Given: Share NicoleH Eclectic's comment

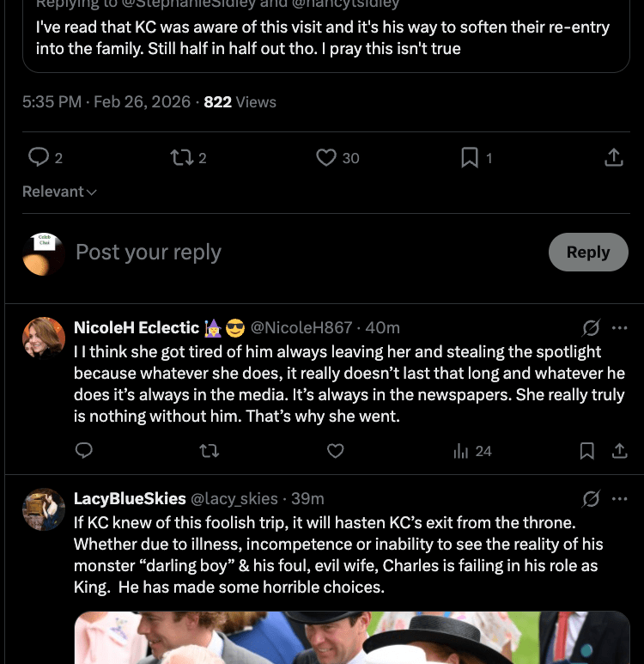Looking at the screenshot, I should click(619, 451).
